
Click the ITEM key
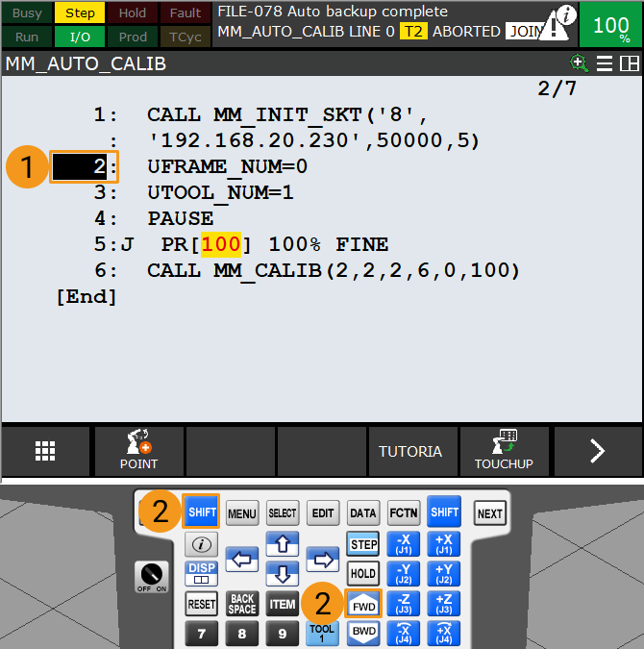pos(283,604)
